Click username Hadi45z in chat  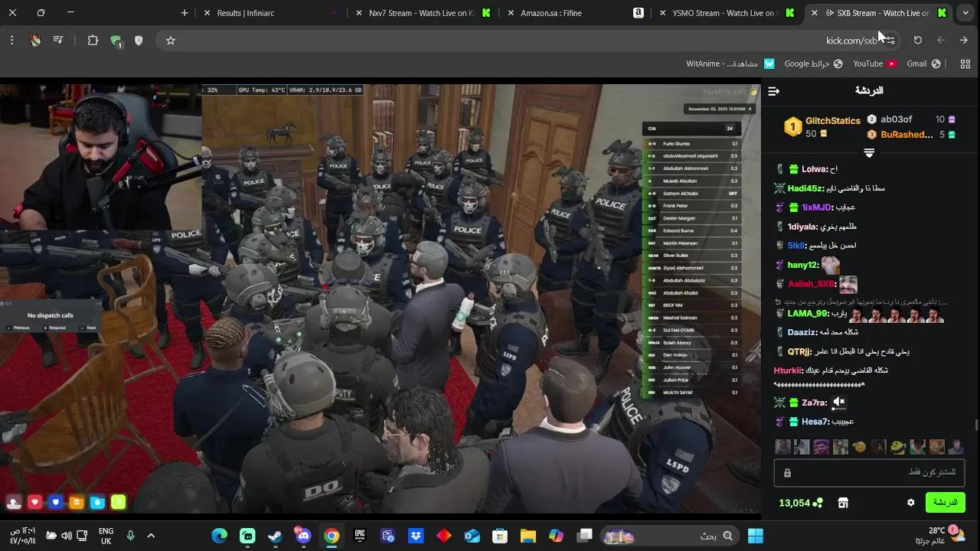(x=805, y=188)
